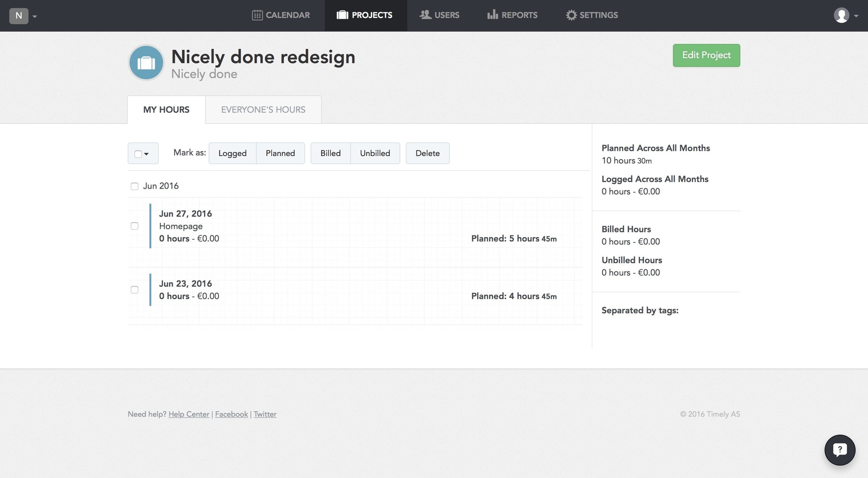Click the 'Nicely done' client subtitle
Viewport: 868px width, 478px height.
pyautogui.click(x=204, y=74)
